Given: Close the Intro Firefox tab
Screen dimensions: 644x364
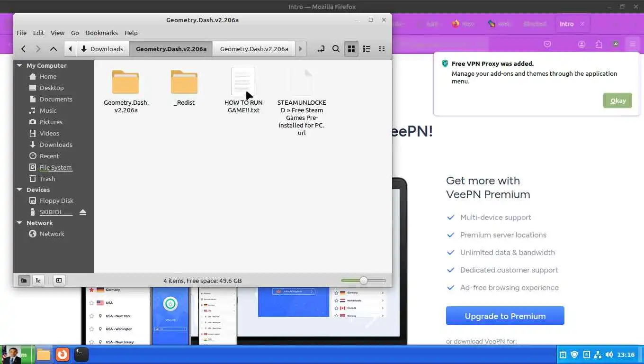Looking at the screenshot, I should [582, 24].
